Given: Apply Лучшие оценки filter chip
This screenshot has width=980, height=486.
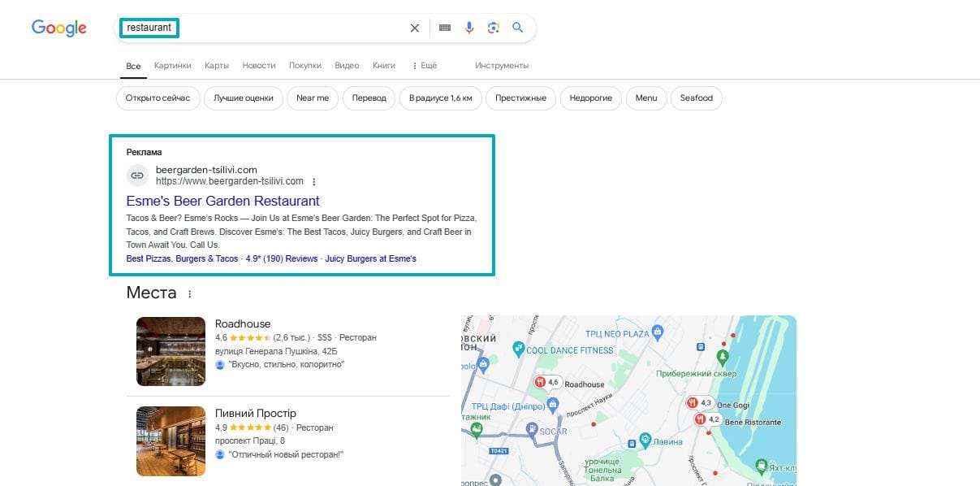Looking at the screenshot, I should [244, 98].
